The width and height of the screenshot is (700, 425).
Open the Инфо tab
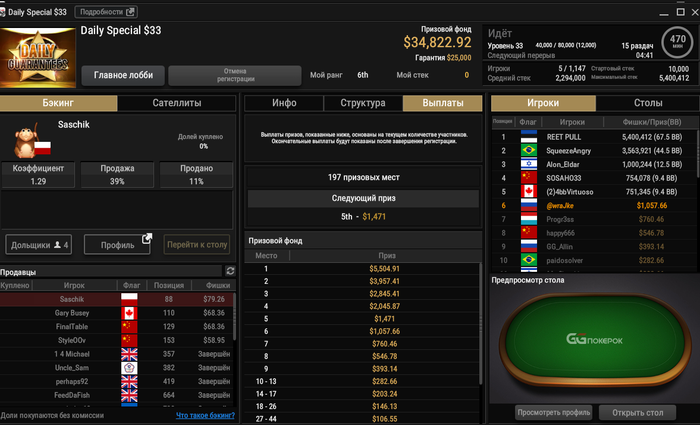click(x=284, y=103)
